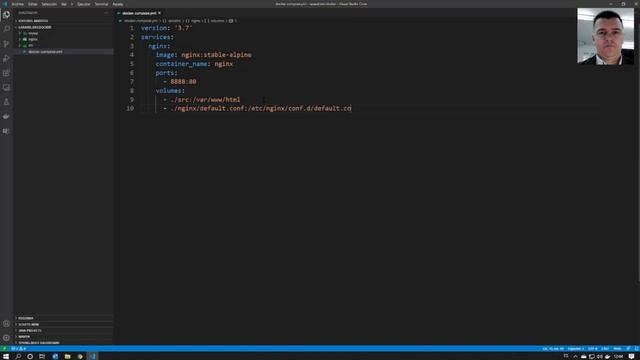Click 'nginx:stable-alpine' image value
The image size is (640, 360).
tap(216, 55)
